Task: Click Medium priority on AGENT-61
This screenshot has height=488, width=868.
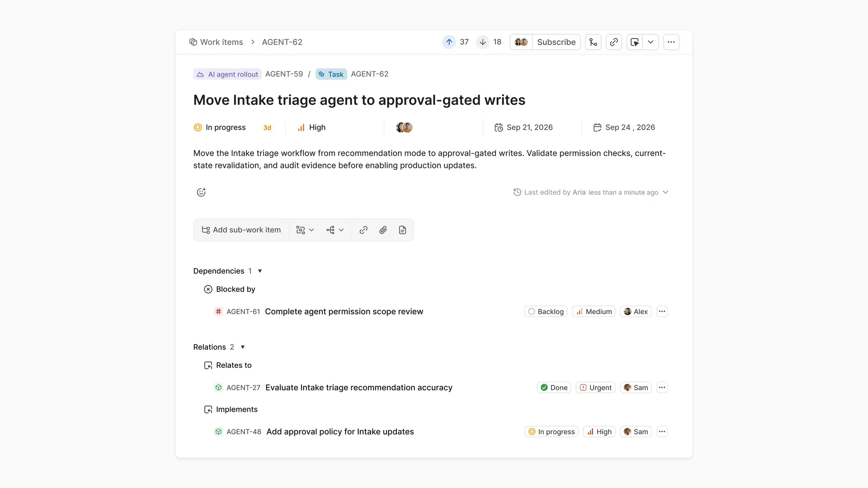Action: click(594, 312)
